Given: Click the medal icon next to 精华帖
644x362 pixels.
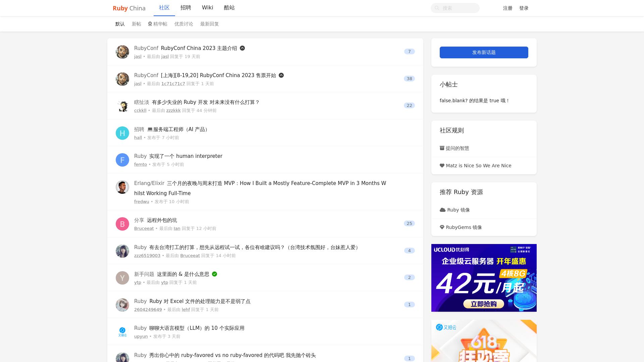Looking at the screenshot, I should 150,24.
